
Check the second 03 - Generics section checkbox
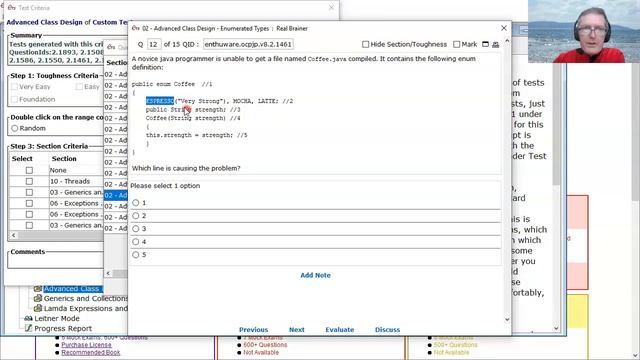pyautogui.click(x=29, y=225)
